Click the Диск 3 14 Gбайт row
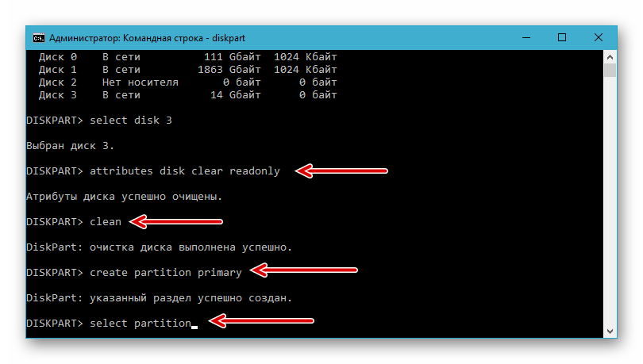The height and width of the screenshot is (364, 643). (188, 95)
